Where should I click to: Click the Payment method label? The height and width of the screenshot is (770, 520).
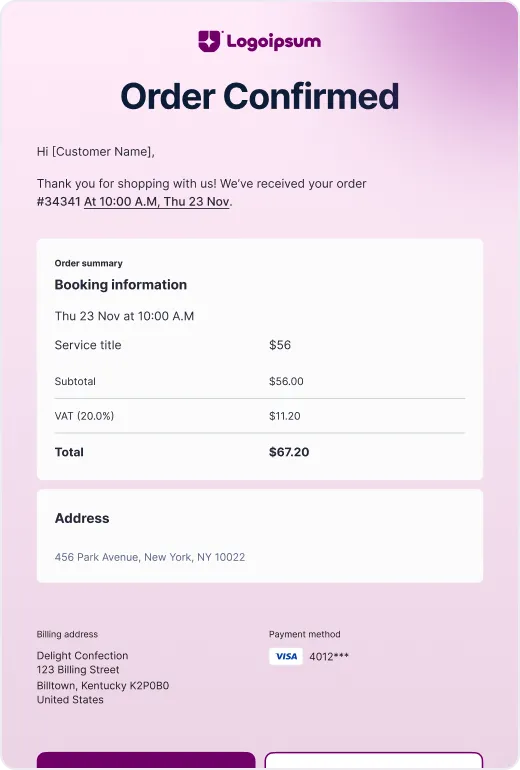(x=304, y=634)
